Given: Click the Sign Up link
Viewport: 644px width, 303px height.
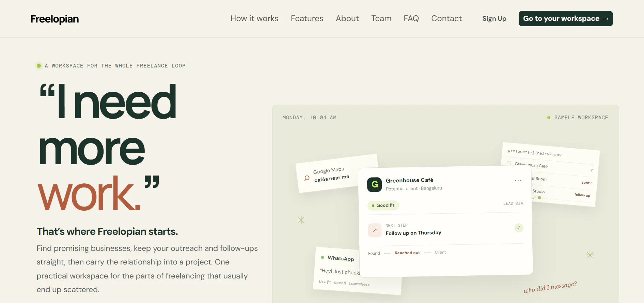Looking at the screenshot, I should pos(494,19).
